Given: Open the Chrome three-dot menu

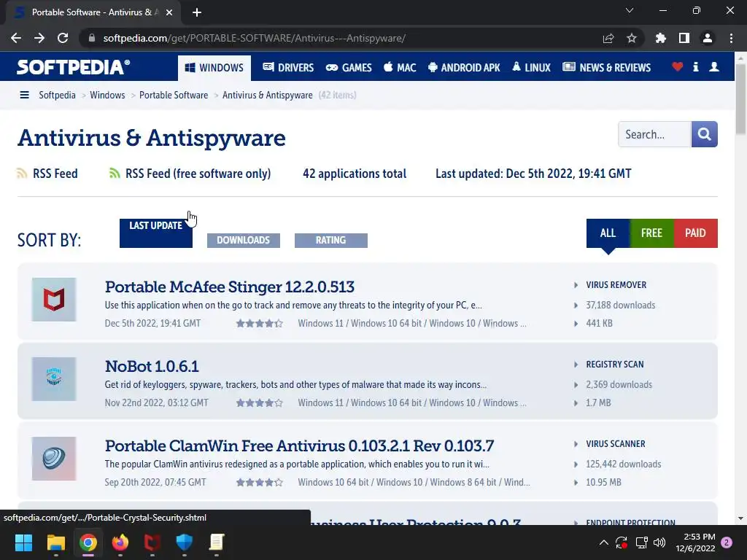Looking at the screenshot, I should (731, 38).
